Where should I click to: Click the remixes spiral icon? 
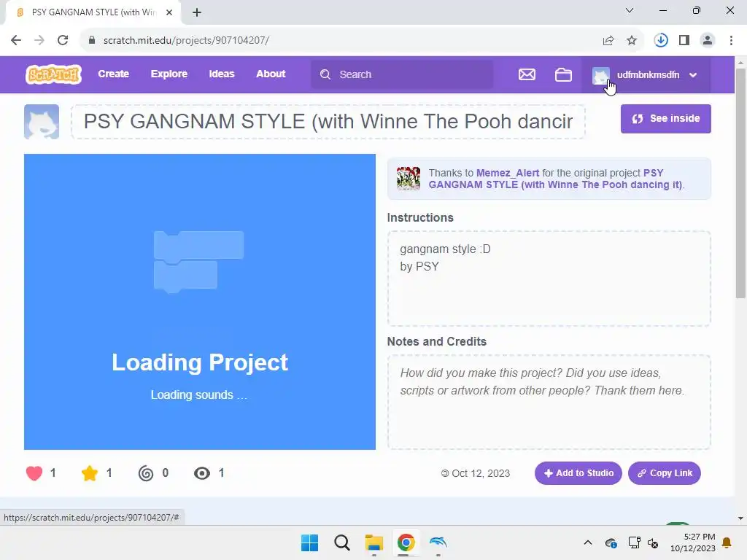pyautogui.click(x=146, y=472)
